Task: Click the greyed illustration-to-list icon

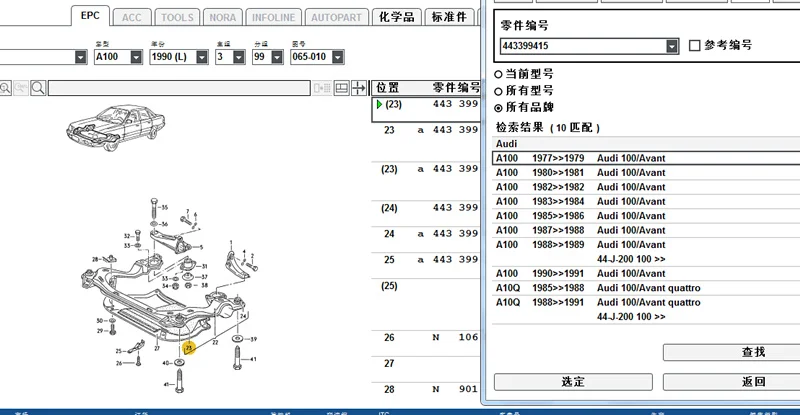Action: point(322,88)
